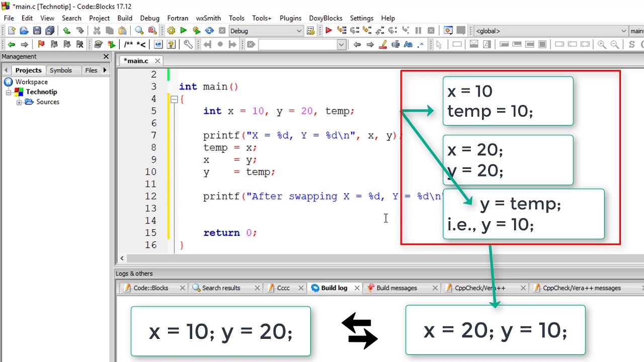644x362 pixels.
Task: Open the Settings menu
Action: click(x=362, y=18)
